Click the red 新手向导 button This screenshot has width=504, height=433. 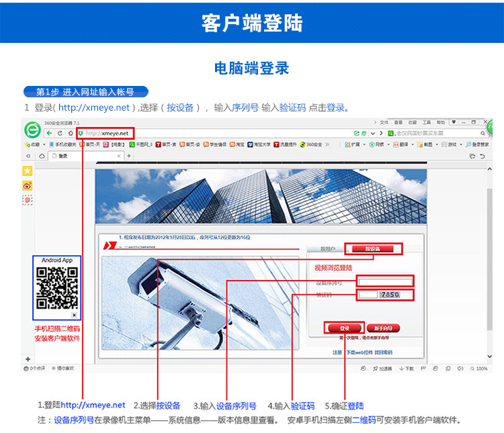click(x=383, y=328)
